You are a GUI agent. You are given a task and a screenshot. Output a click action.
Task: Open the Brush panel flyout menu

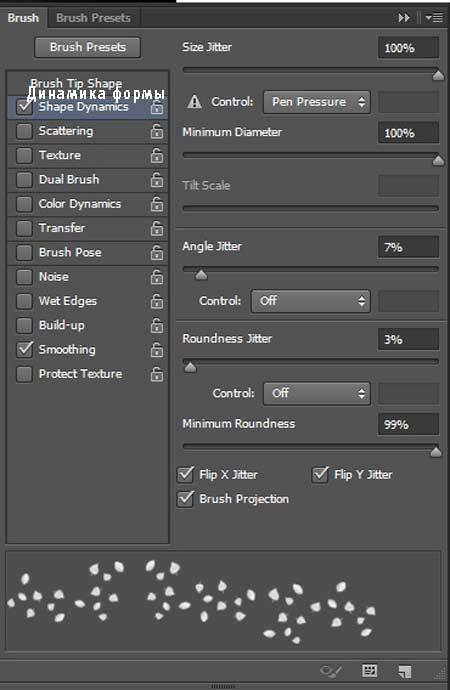(435, 18)
